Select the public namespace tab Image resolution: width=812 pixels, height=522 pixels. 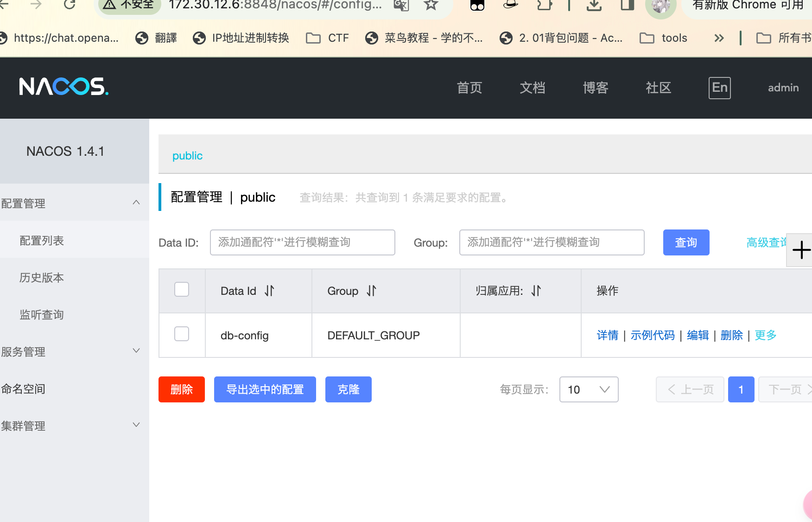[x=187, y=156]
